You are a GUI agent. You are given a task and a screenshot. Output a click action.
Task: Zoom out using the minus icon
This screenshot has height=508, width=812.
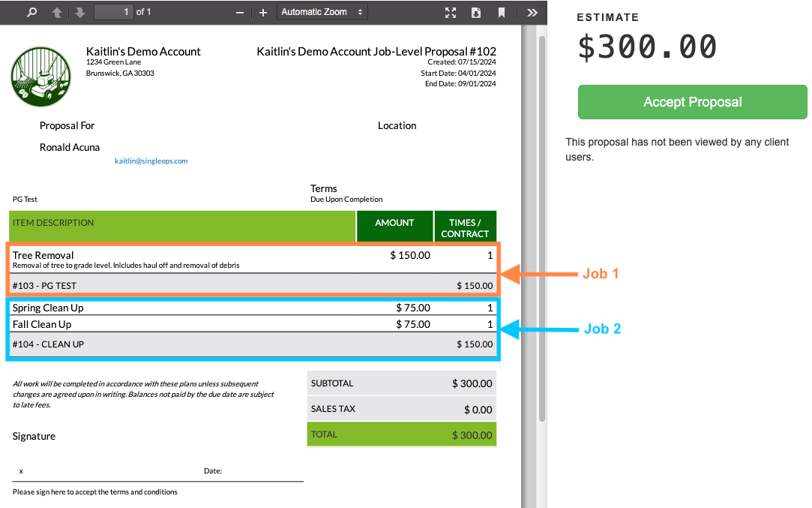pos(240,12)
